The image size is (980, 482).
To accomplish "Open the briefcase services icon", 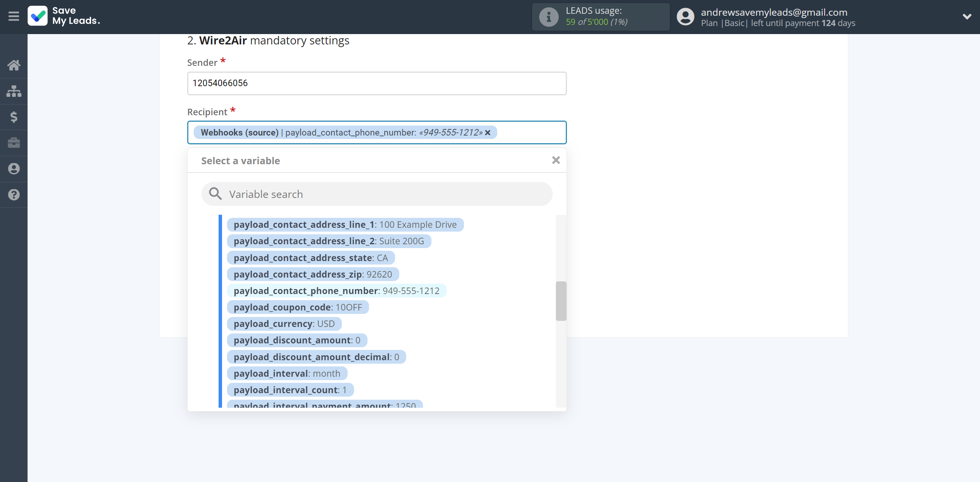I will (x=14, y=143).
